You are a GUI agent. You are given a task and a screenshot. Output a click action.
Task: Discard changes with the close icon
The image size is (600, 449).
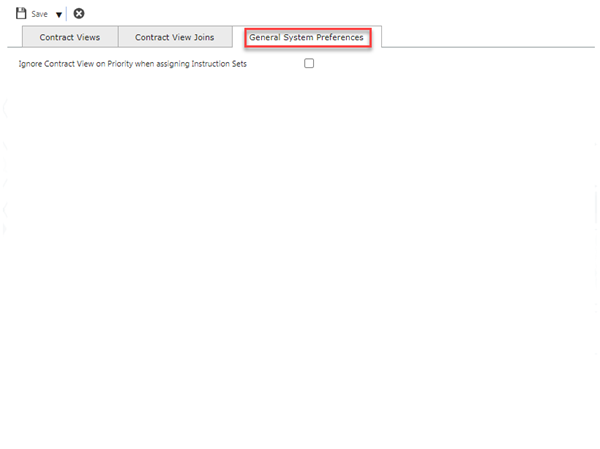[x=79, y=14]
